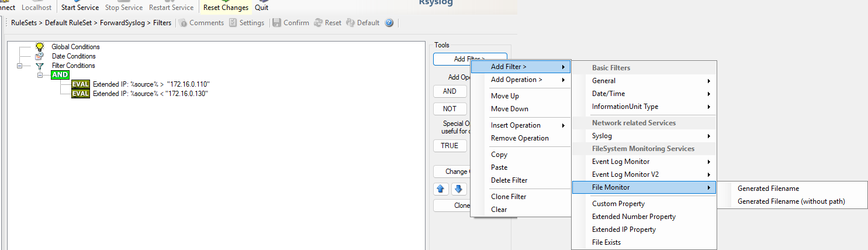Expand the General filters submenu
Image resolution: width=868 pixels, height=250 pixels.
point(644,81)
